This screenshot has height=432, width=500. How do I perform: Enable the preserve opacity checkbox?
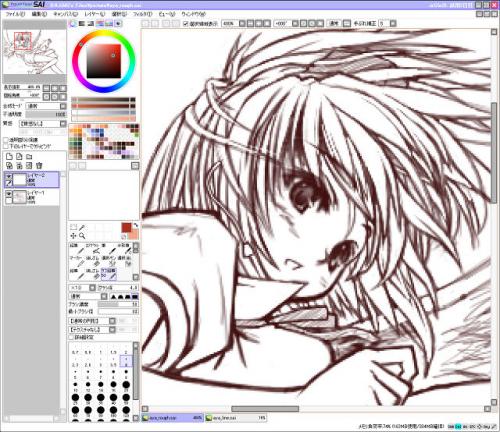(6, 140)
